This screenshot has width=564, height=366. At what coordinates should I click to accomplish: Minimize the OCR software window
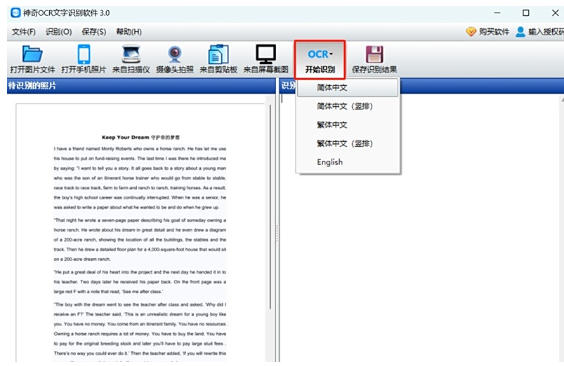point(497,13)
